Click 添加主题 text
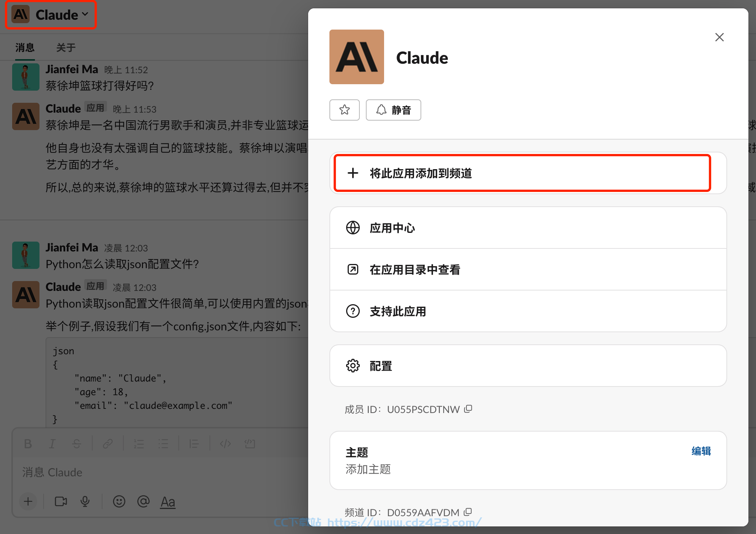 click(x=368, y=469)
